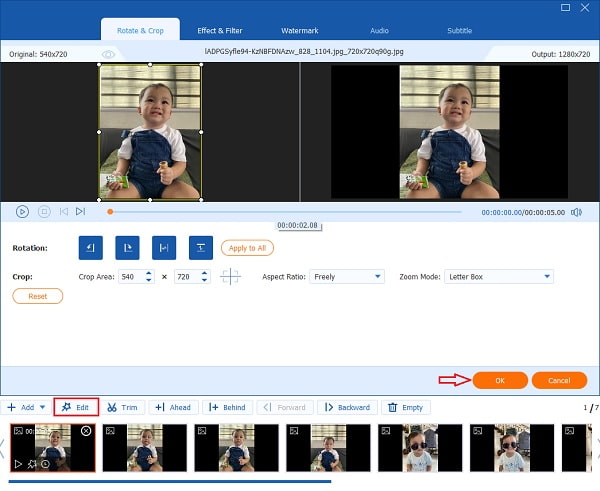Close the editor window

[x=585, y=8]
